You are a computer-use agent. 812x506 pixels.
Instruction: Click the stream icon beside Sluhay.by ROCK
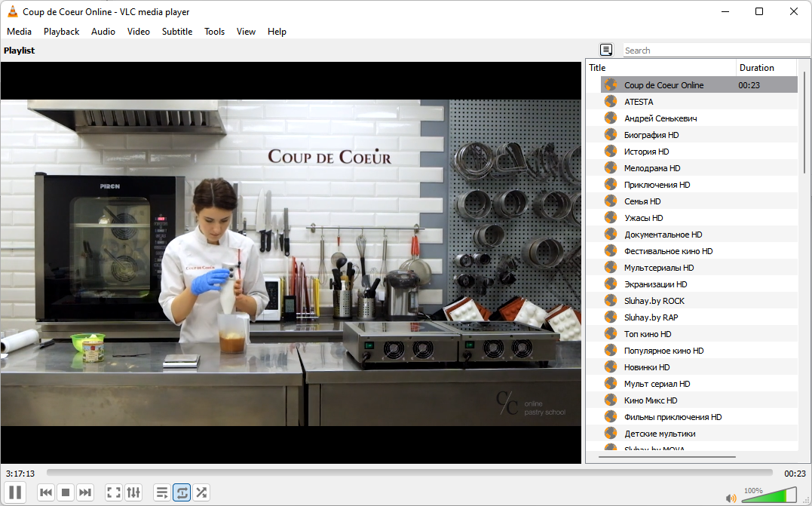click(611, 300)
